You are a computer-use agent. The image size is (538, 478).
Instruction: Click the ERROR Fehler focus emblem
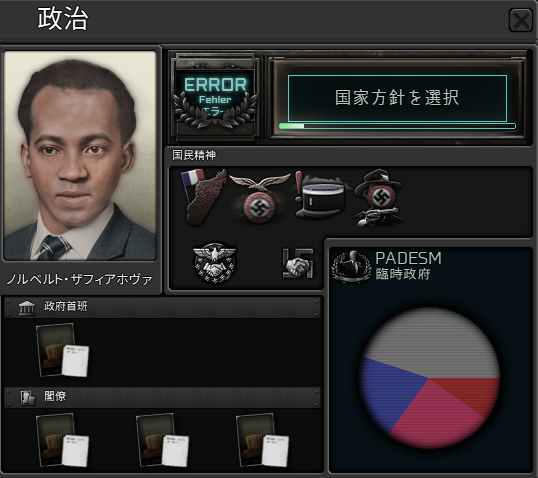215,97
